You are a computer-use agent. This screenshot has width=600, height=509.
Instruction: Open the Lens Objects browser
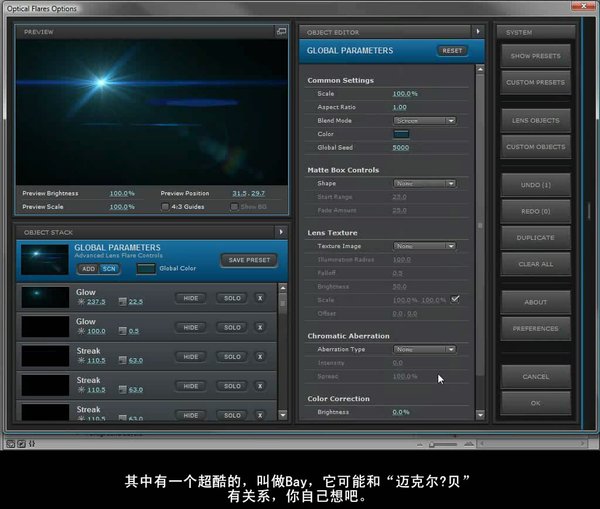tap(535, 121)
